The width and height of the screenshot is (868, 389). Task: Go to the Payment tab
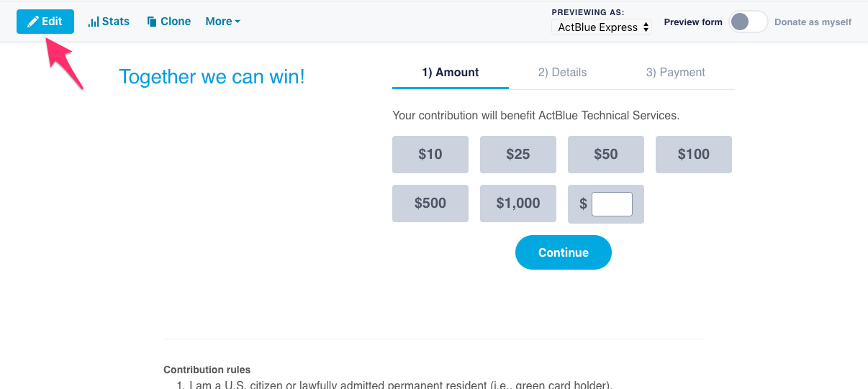[675, 73]
